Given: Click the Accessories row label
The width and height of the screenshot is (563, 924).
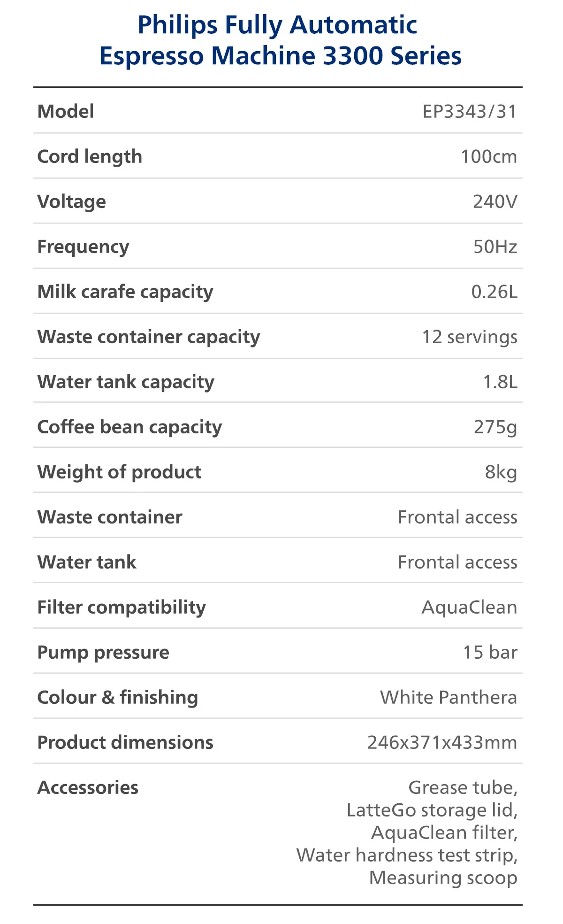Looking at the screenshot, I should (88, 788).
